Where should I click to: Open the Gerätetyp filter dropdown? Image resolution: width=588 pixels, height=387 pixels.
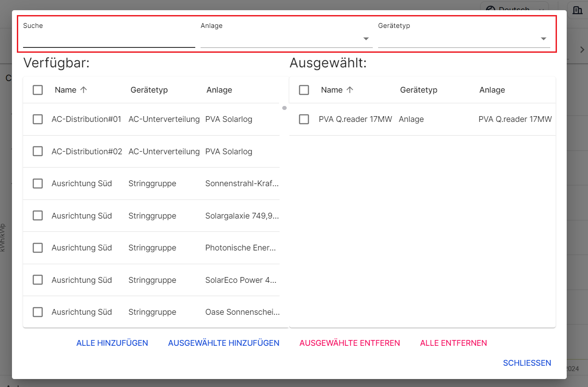[464, 39]
